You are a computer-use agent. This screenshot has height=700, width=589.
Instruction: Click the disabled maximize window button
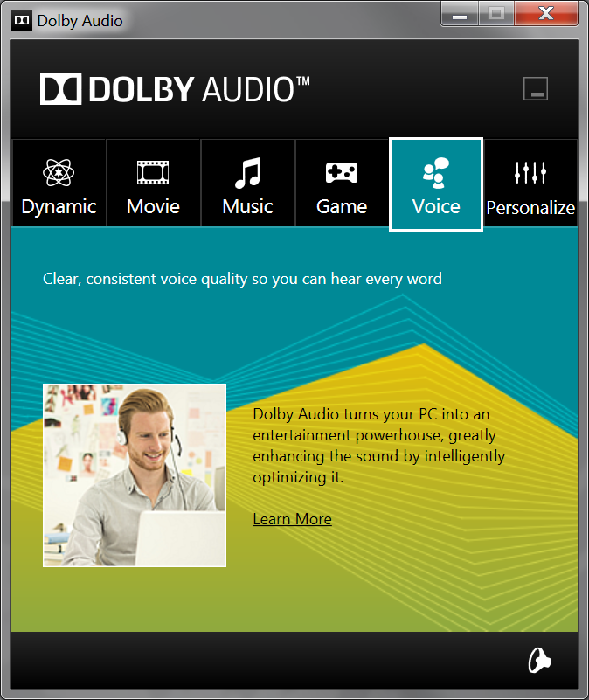click(496, 14)
